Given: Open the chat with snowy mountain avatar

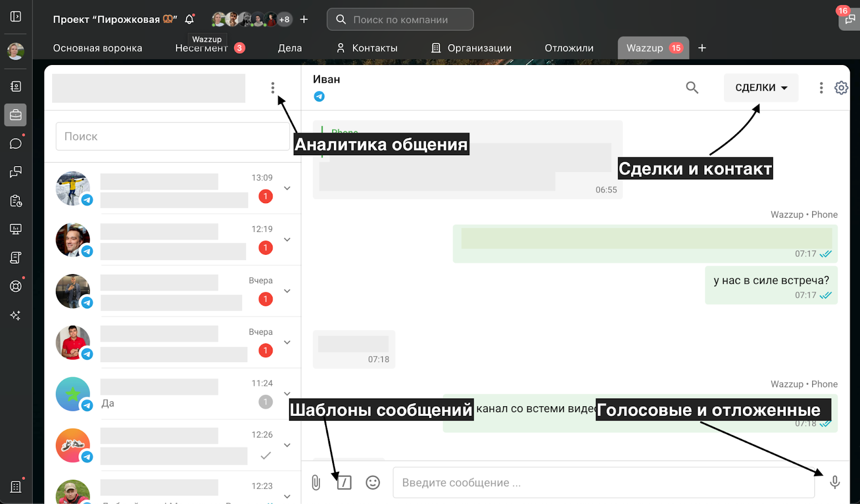Looking at the screenshot, I should pos(172,188).
